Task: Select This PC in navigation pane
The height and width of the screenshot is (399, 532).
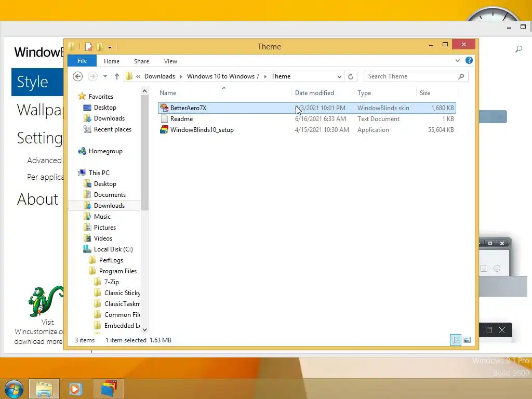Action: 99,172
